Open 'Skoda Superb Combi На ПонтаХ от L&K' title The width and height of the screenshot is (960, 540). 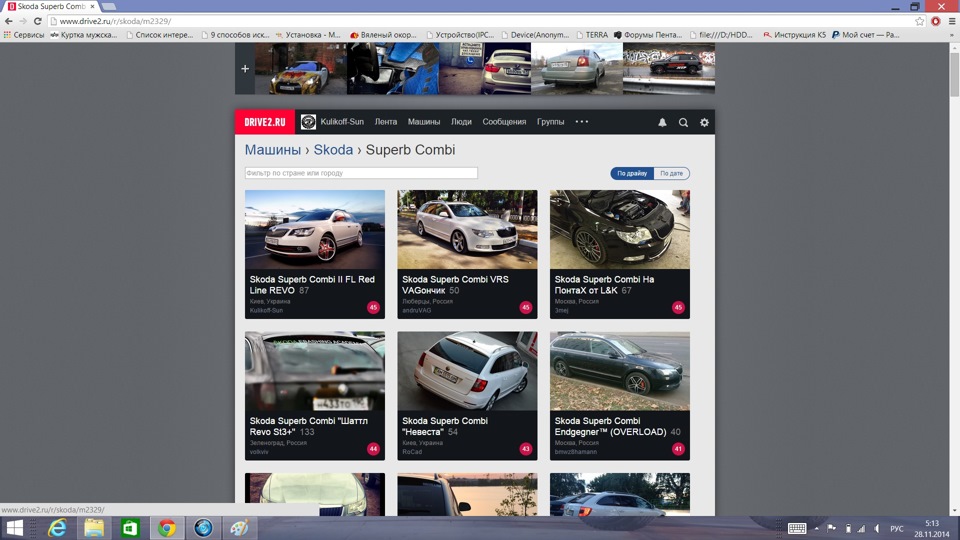pyautogui.click(x=604, y=285)
